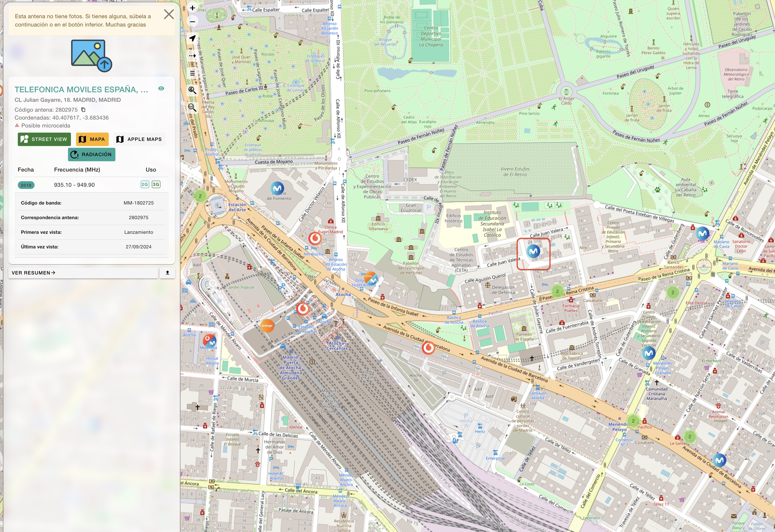
Task: Click the upload photo image icon
Action: click(x=91, y=56)
